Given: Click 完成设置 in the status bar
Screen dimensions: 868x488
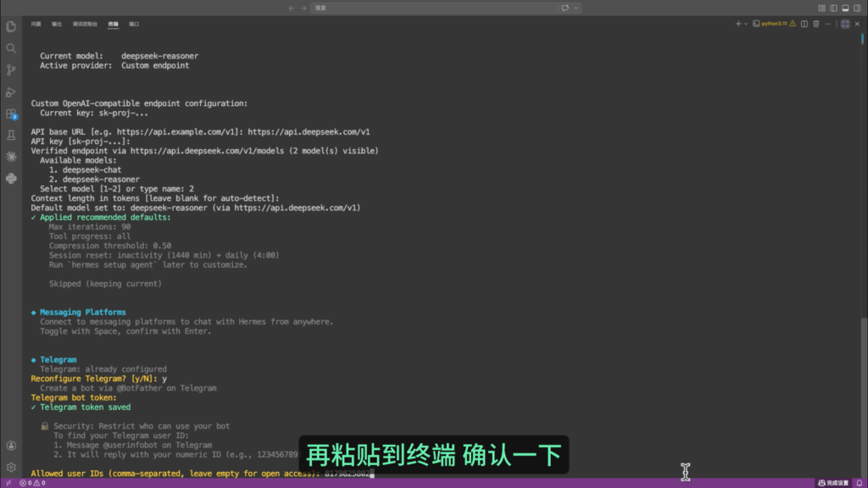Looking at the screenshot, I should coord(834,483).
